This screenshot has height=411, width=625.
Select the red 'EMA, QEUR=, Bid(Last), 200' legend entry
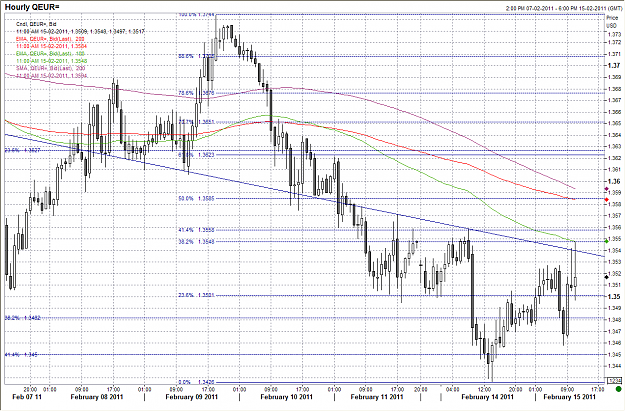[x=50, y=39]
